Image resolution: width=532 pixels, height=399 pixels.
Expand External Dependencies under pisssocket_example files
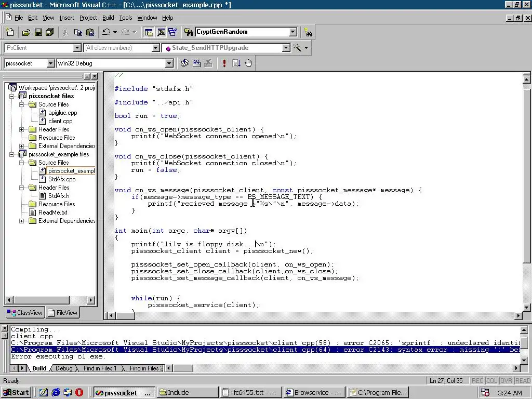21,221
